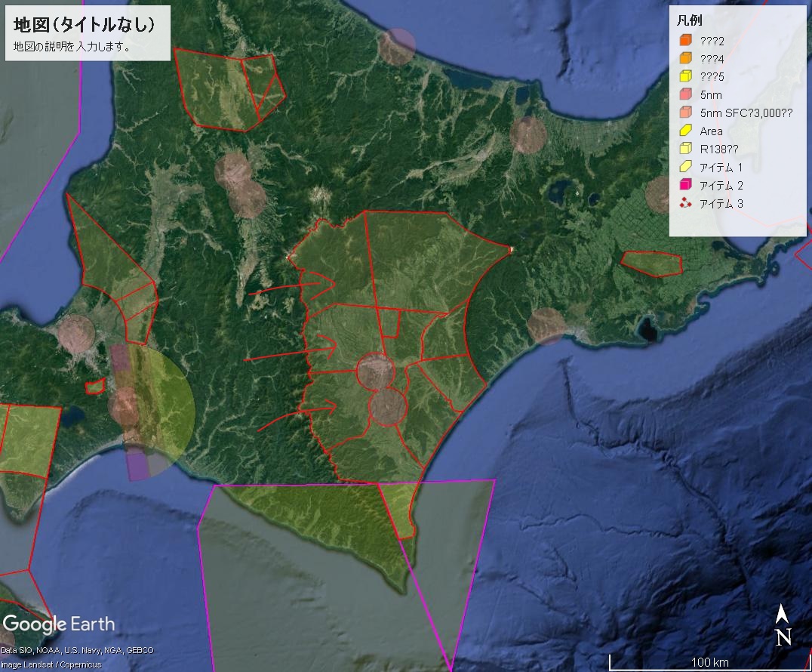The width and height of the screenshot is (812, 672).
Task: Click the アイテム 1 legend label
Action: pos(721,168)
